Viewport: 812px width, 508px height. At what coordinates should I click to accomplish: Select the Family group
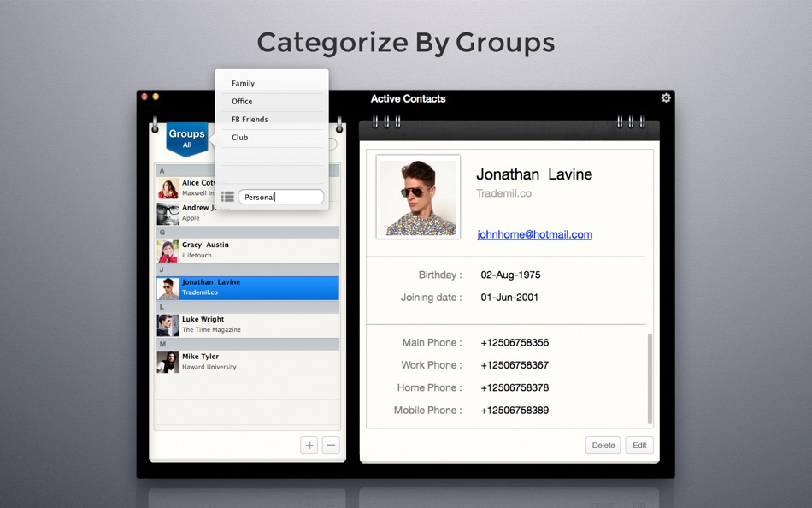point(273,83)
